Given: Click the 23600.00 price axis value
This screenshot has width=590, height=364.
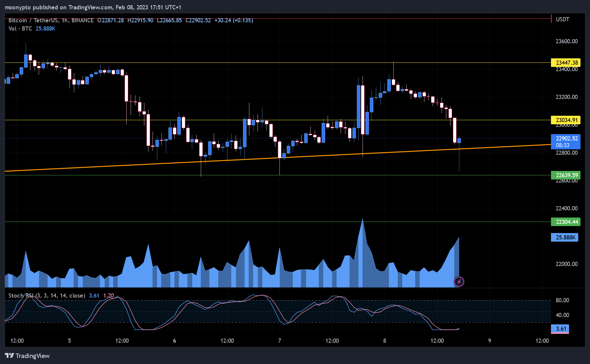Looking at the screenshot, I should click(x=567, y=41).
